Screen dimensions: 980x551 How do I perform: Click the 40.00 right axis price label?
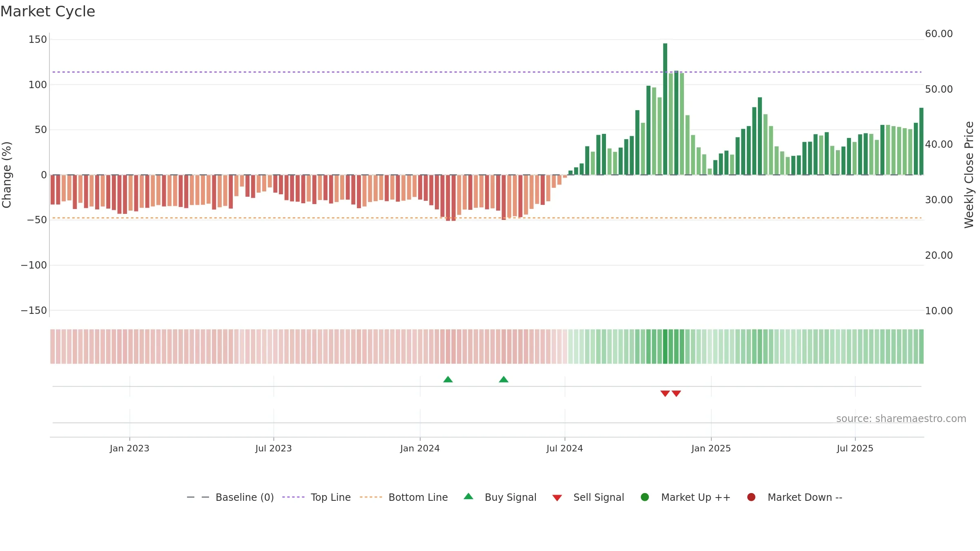tap(939, 144)
